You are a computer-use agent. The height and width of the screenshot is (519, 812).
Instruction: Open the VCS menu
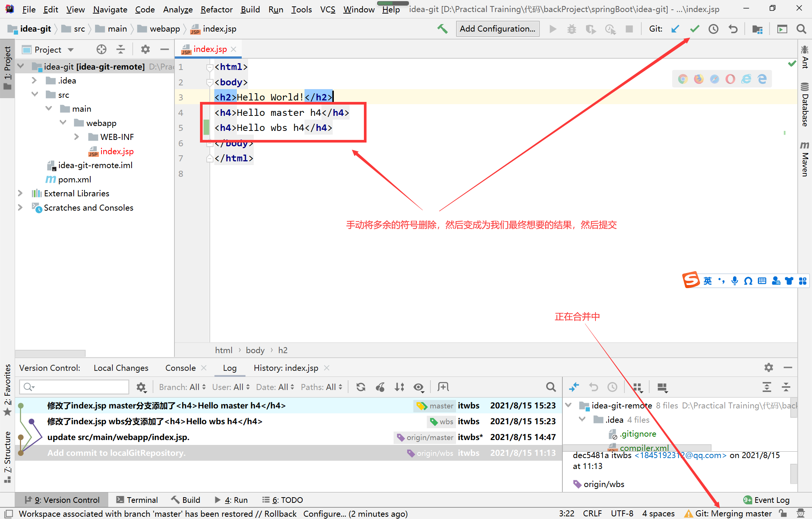327,9
